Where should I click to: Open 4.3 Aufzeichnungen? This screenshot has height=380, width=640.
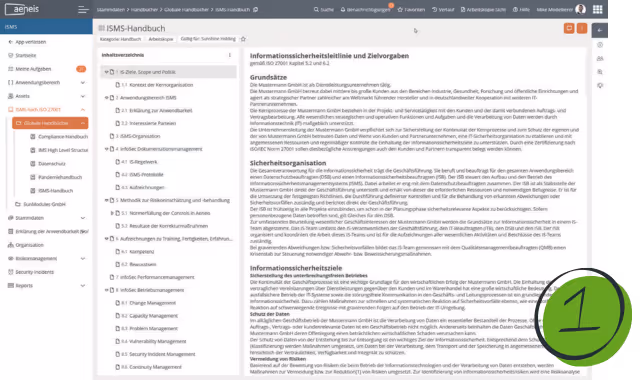(147, 187)
